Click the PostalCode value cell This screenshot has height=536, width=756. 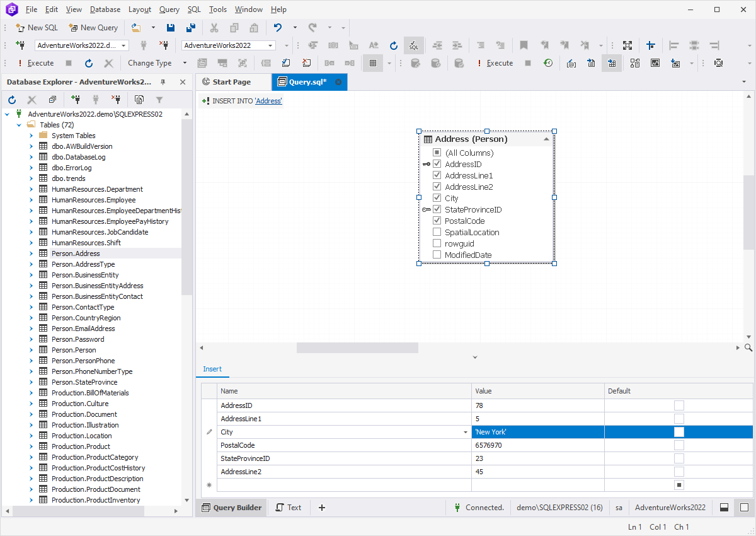click(537, 445)
